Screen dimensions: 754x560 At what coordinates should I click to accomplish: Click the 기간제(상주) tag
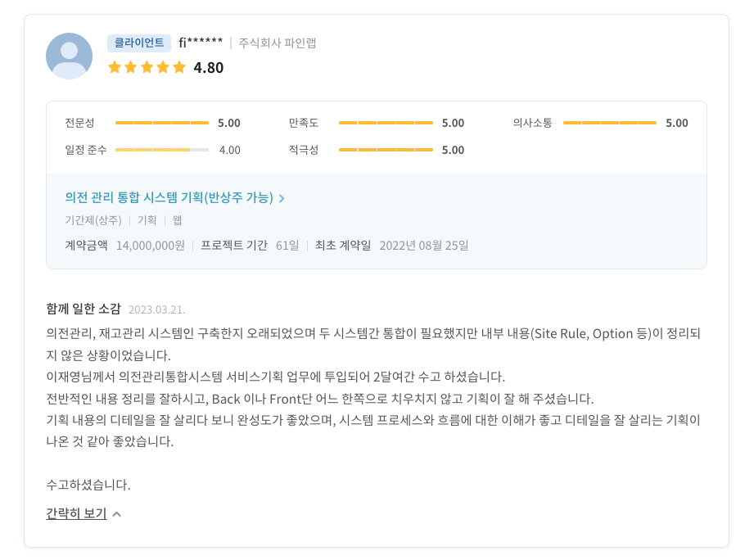pyautogui.click(x=93, y=220)
